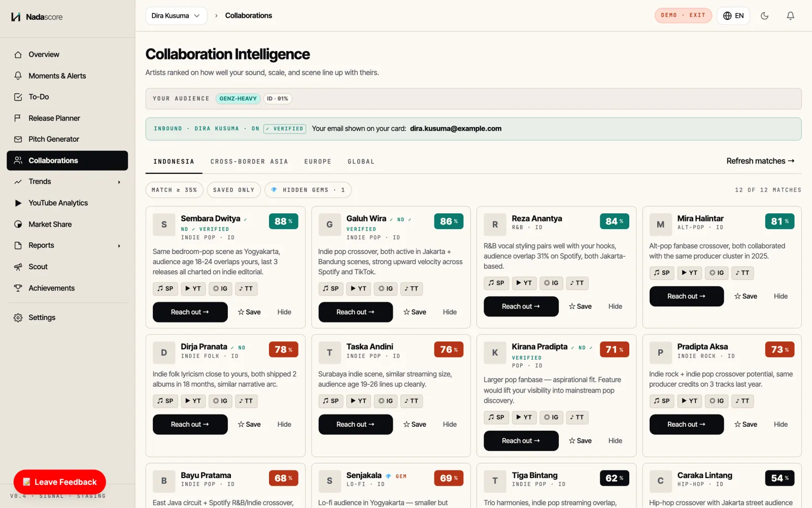The width and height of the screenshot is (812, 508).
Task: Open Release Planner flag icon
Action: click(18, 118)
